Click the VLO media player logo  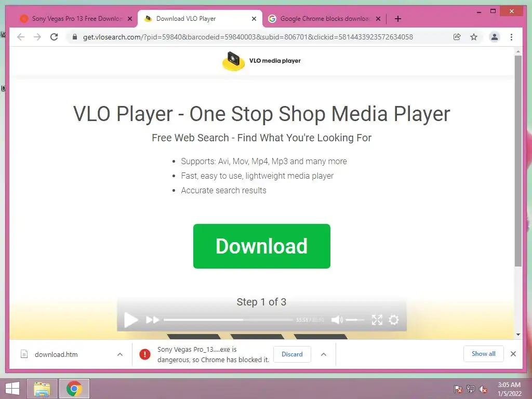coord(261,61)
